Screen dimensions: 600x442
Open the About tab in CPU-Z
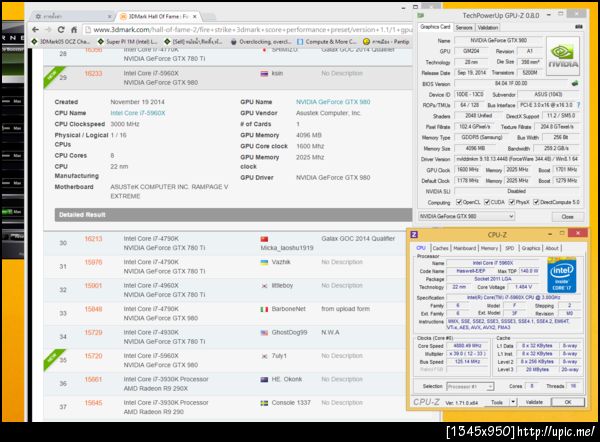click(x=552, y=248)
